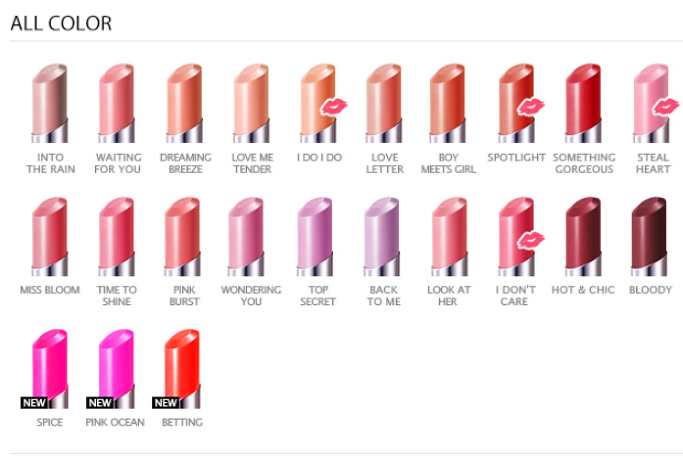683x456 pixels.
Task: Click the LOVE ME TENDER label
Action: coord(252,163)
